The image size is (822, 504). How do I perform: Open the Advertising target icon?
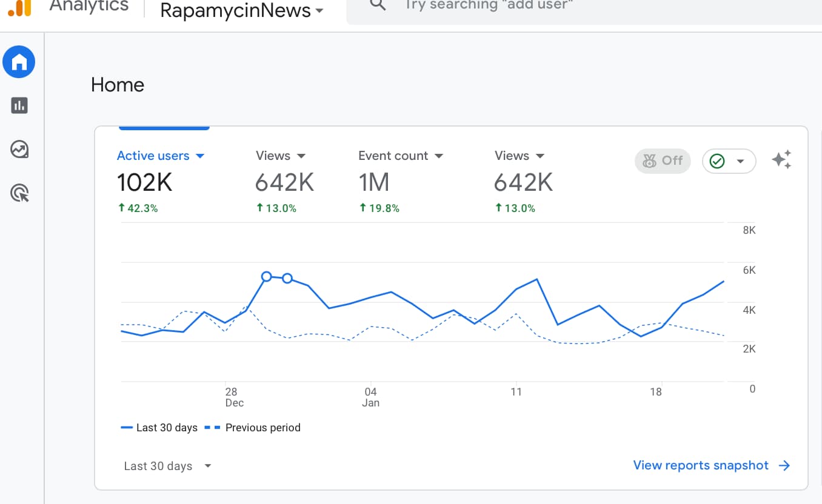click(19, 193)
